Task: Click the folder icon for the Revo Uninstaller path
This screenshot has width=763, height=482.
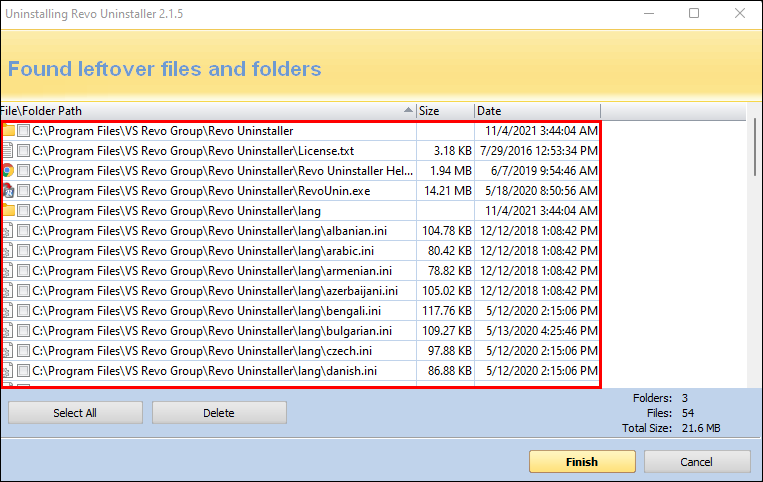Action: click(9, 130)
